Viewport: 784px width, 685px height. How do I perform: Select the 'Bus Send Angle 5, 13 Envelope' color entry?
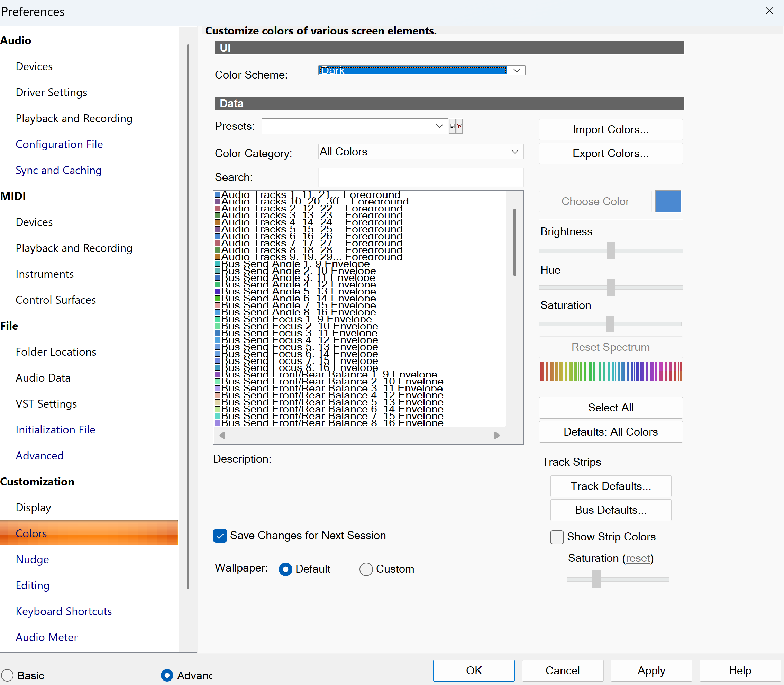295,291
